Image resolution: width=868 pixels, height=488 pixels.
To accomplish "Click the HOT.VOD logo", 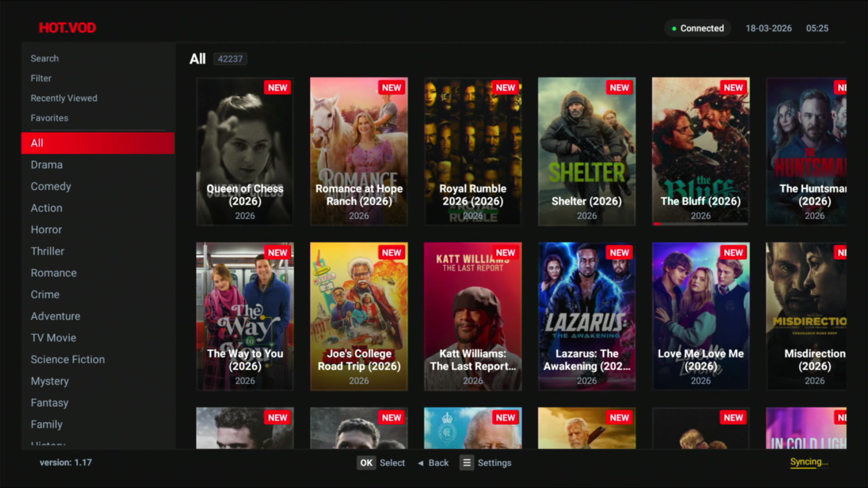I will pos(67,28).
